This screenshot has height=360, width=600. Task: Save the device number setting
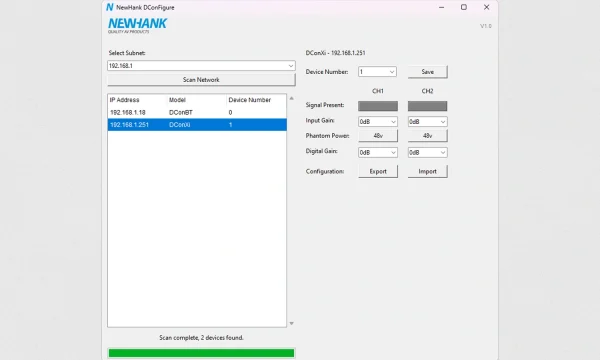pos(427,72)
